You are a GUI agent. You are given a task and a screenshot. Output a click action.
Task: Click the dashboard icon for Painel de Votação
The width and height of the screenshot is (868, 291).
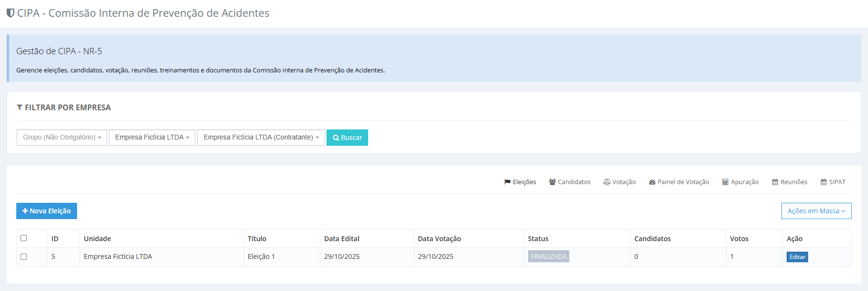[652, 182]
